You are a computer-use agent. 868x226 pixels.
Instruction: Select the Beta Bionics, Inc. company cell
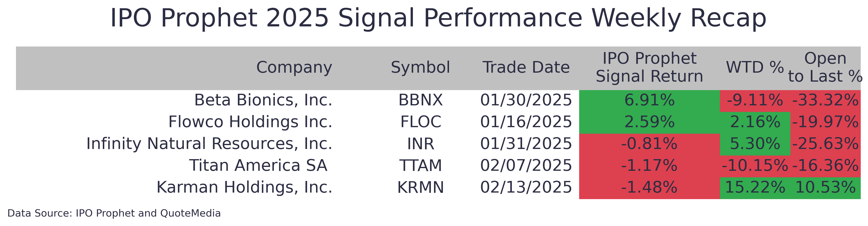(x=263, y=100)
